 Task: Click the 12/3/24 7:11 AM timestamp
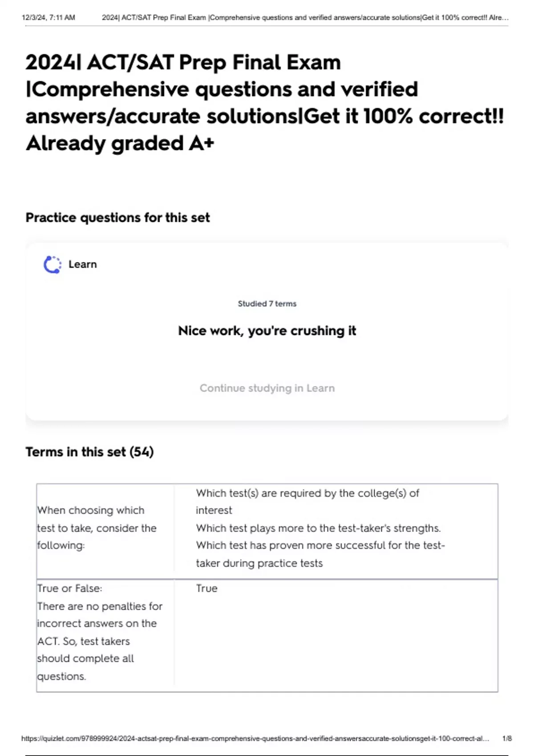tap(49, 18)
